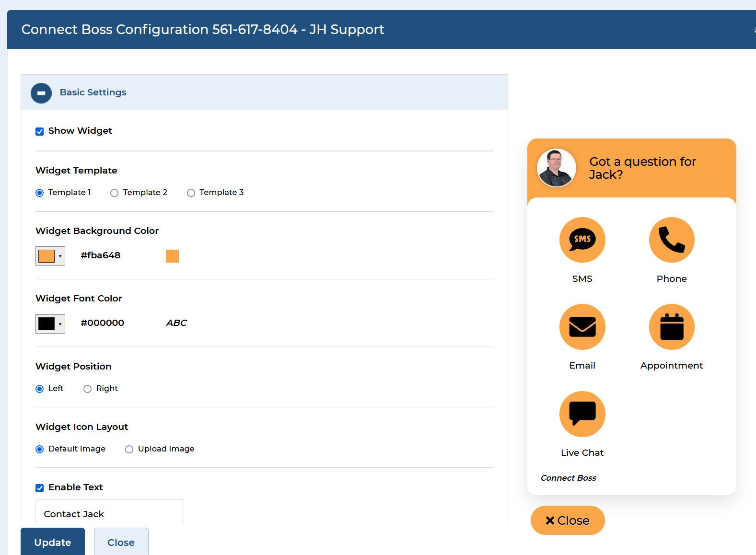
Task: Choose Template 3 widget template
Action: click(x=191, y=193)
